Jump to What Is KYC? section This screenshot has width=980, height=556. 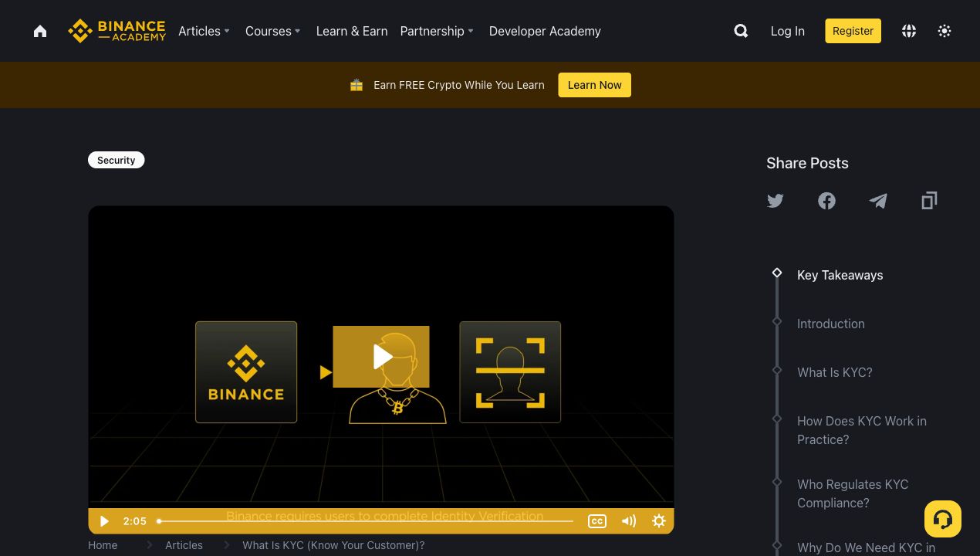coord(834,372)
